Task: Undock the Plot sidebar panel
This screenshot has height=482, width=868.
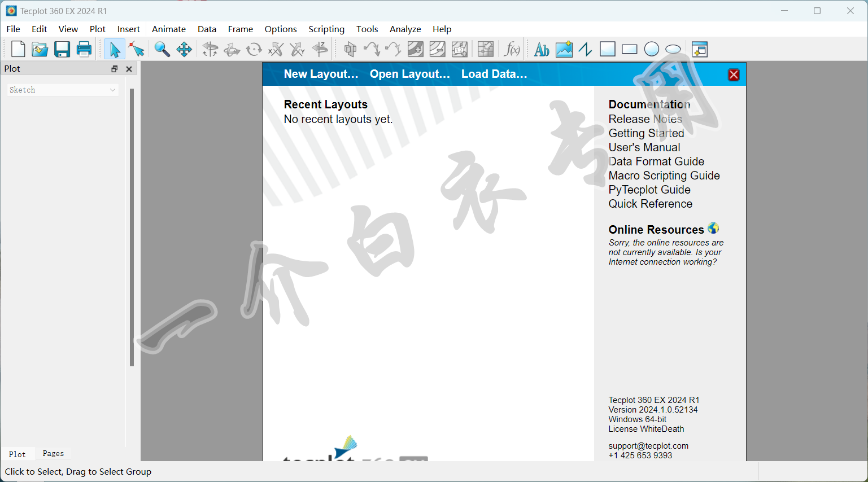Action: pyautogui.click(x=115, y=69)
